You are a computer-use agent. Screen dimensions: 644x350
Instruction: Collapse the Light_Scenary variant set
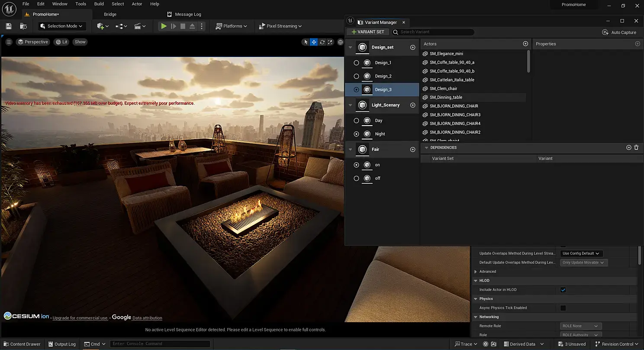[351, 105]
